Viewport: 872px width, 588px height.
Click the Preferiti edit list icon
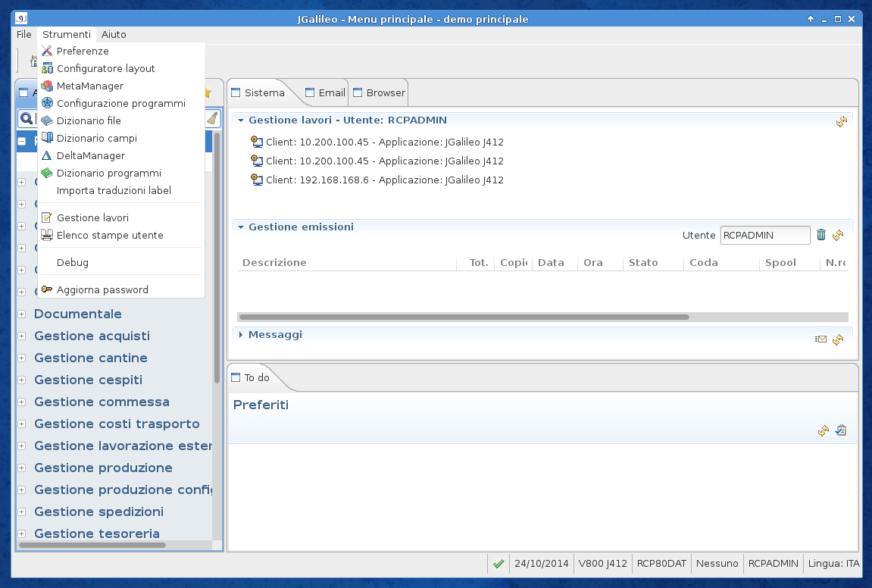coord(841,430)
